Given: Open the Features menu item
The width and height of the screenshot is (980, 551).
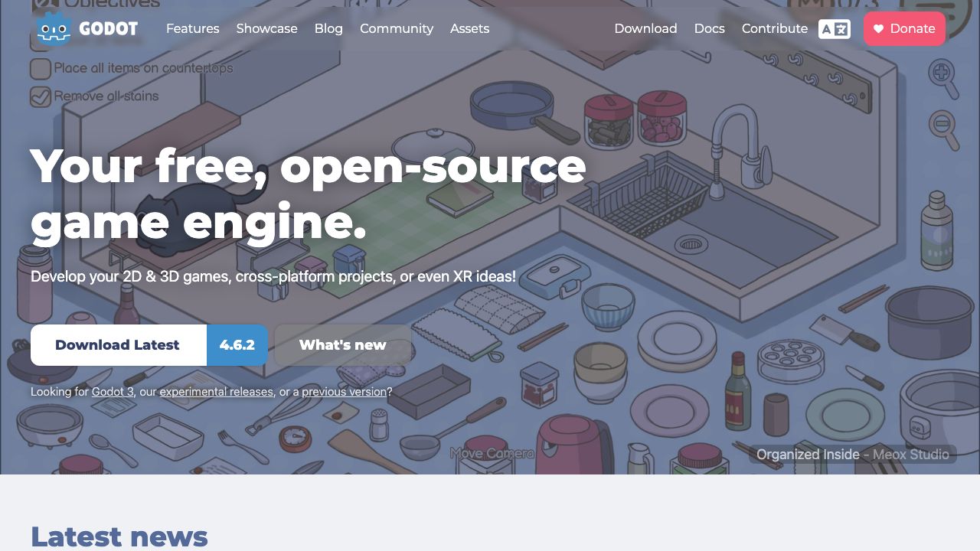Looking at the screenshot, I should (192, 28).
